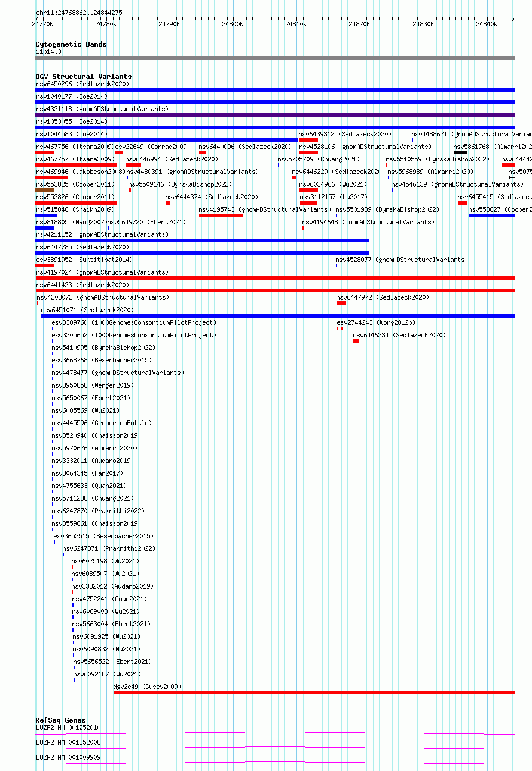This screenshot has height=771, width=532.
Task: Click nsv4197024 (gnomADStructuralVariants) label
Action: 102,272
